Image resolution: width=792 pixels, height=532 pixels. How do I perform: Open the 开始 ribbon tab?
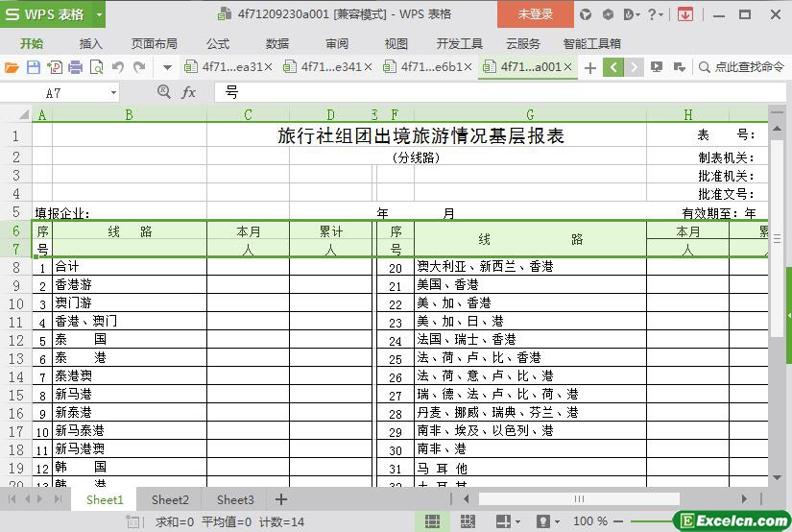tap(32, 44)
